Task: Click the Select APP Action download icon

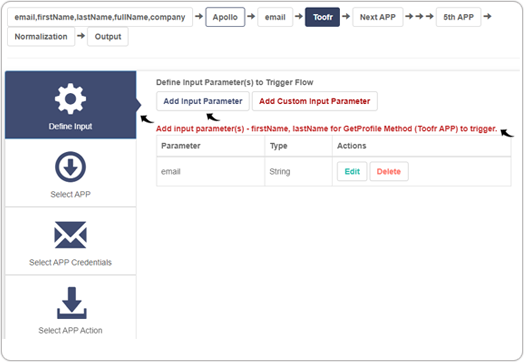Action: 72,303
